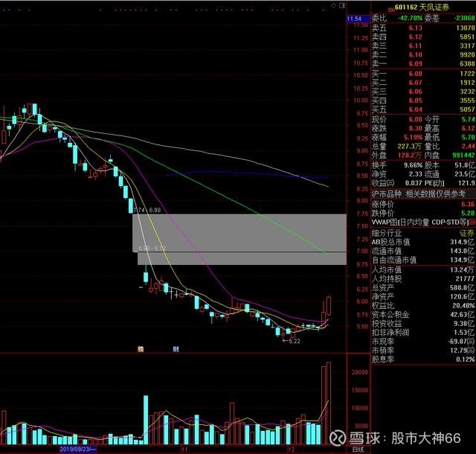The image size is (476, 454).
Task: Click 股本 value 51.8亿
Action: pyautogui.click(x=464, y=166)
